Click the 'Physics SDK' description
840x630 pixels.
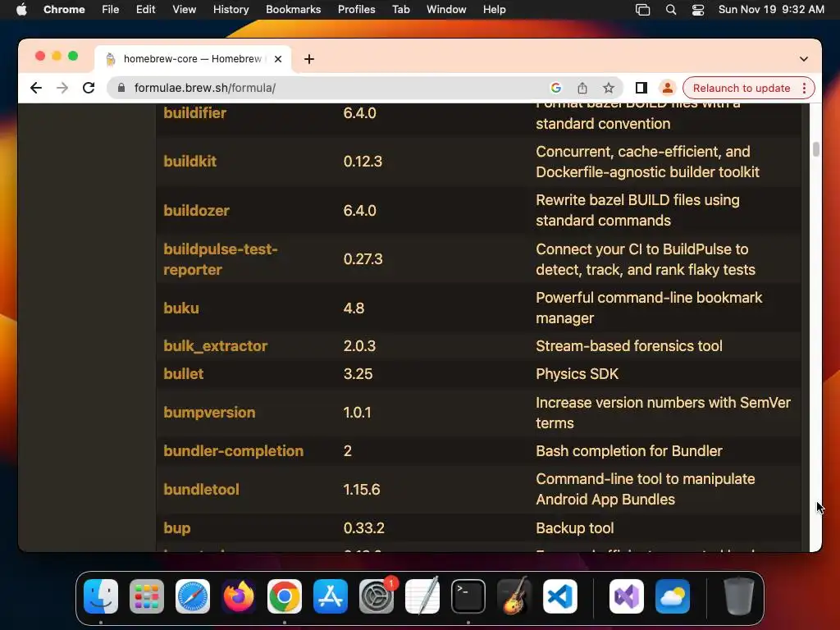pyautogui.click(x=577, y=374)
